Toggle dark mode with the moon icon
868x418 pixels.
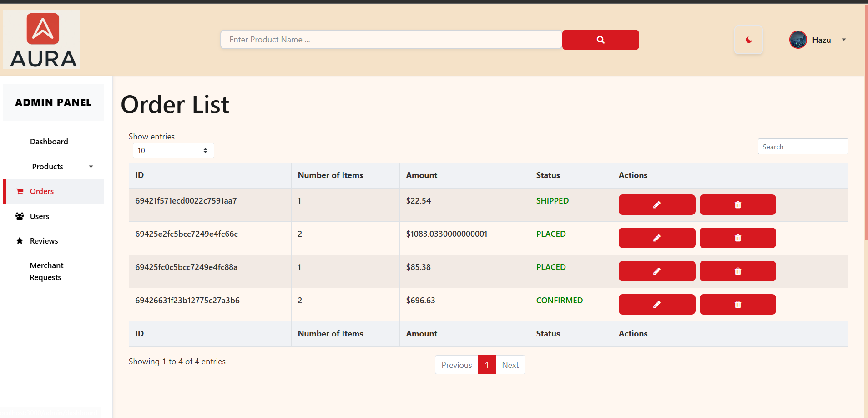pyautogui.click(x=748, y=40)
